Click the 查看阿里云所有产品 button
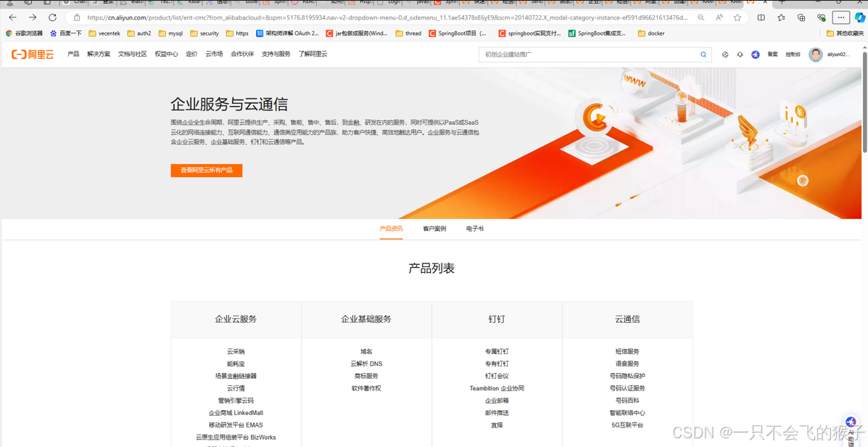The height and width of the screenshot is (447, 868). (207, 170)
